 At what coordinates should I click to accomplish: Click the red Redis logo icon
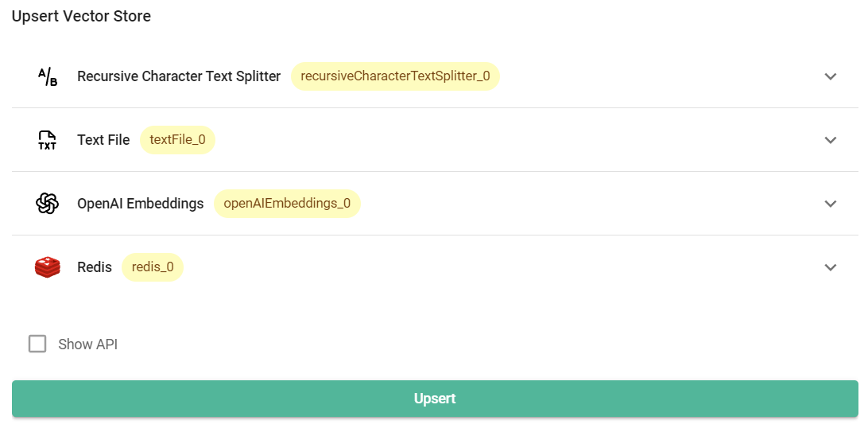click(48, 267)
